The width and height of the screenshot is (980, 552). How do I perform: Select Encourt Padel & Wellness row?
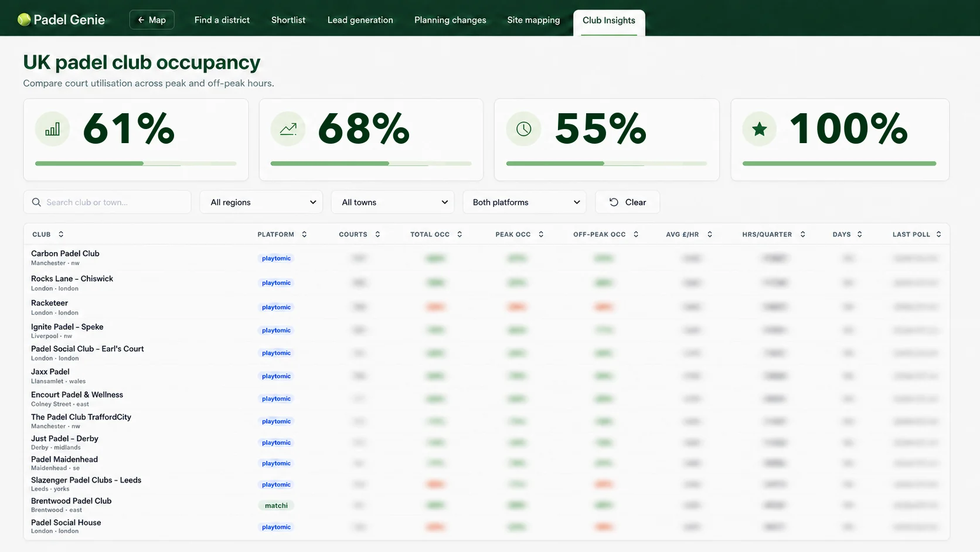point(486,399)
